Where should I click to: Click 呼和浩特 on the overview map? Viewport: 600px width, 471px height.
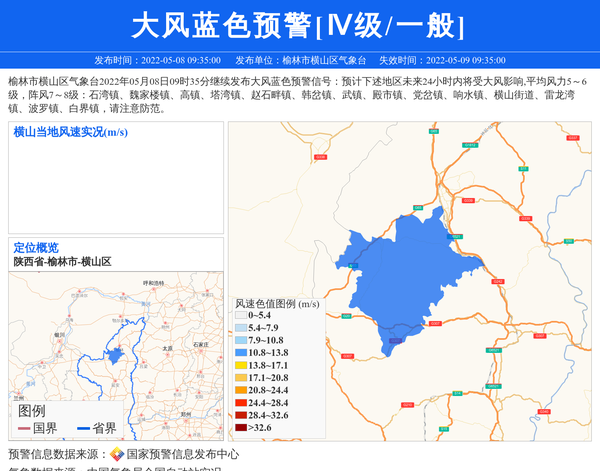click(153, 283)
